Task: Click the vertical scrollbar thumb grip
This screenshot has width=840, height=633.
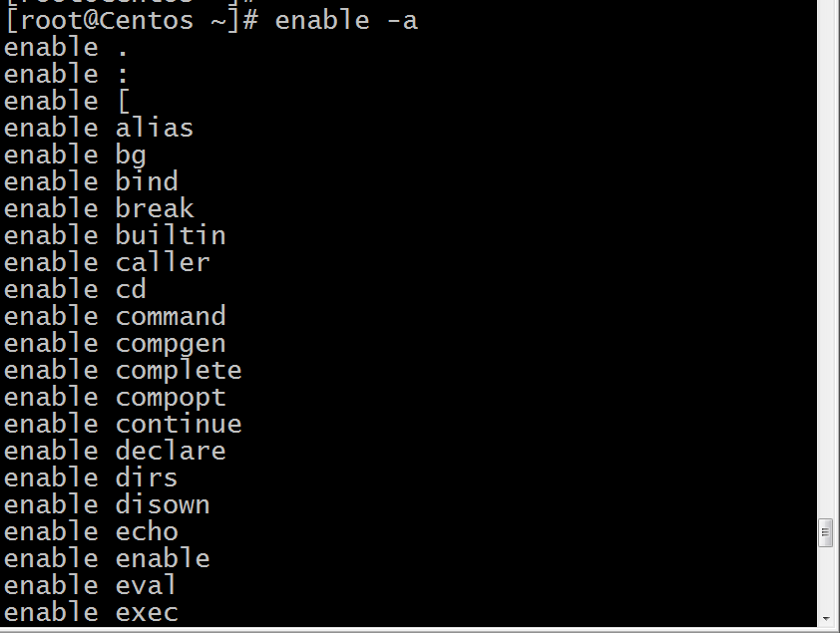Action: tap(825, 532)
